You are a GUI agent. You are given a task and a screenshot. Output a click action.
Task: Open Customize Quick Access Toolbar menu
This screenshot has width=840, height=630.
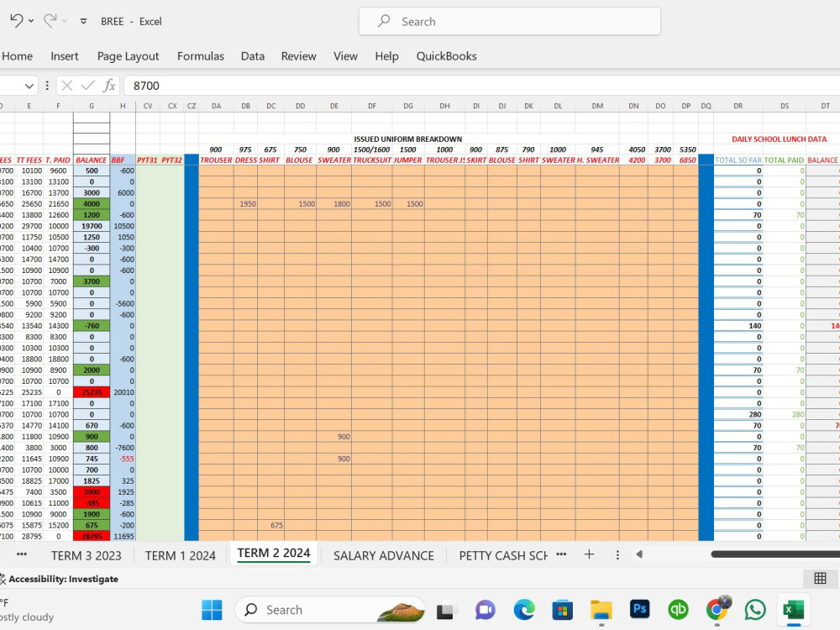coord(83,22)
